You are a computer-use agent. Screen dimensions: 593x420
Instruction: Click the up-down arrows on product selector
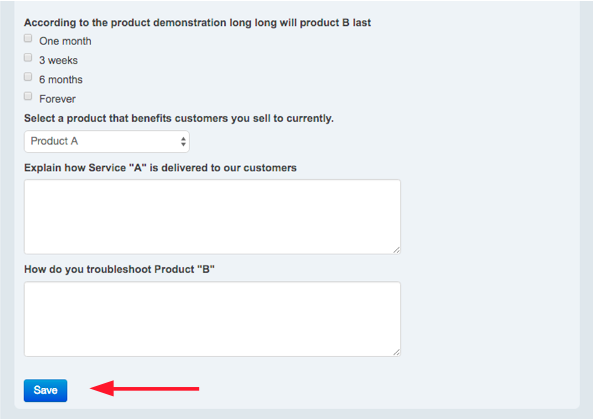pyautogui.click(x=183, y=141)
